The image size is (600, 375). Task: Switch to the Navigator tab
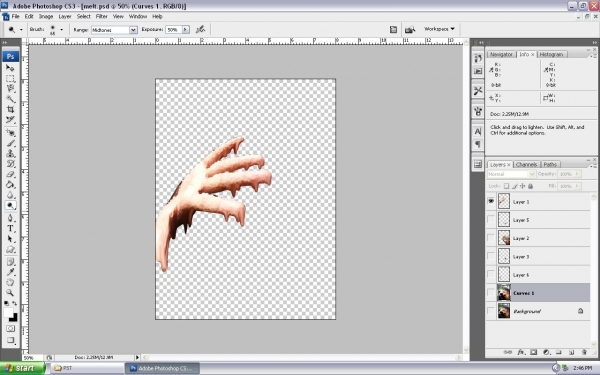501,54
